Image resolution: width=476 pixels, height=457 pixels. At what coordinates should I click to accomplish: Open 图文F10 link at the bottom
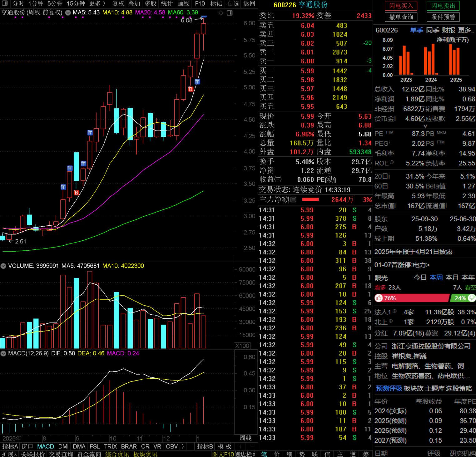click(223, 454)
